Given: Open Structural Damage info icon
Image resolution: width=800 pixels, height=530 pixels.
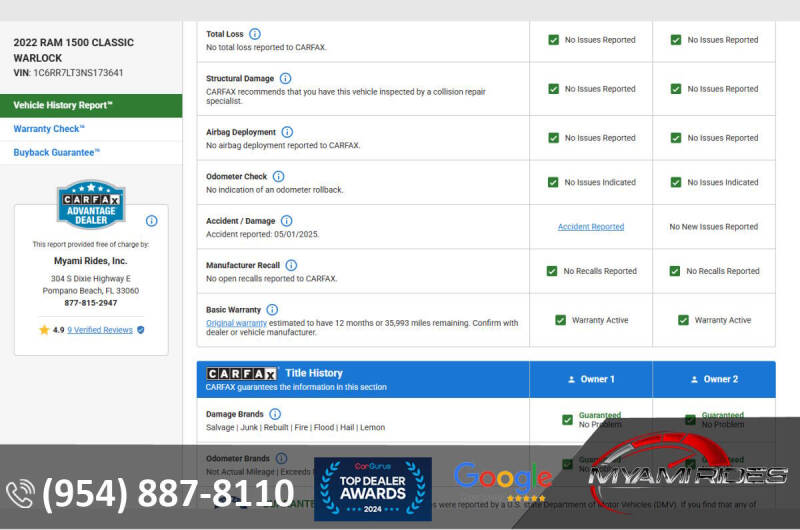Looking at the screenshot, I should (285, 78).
